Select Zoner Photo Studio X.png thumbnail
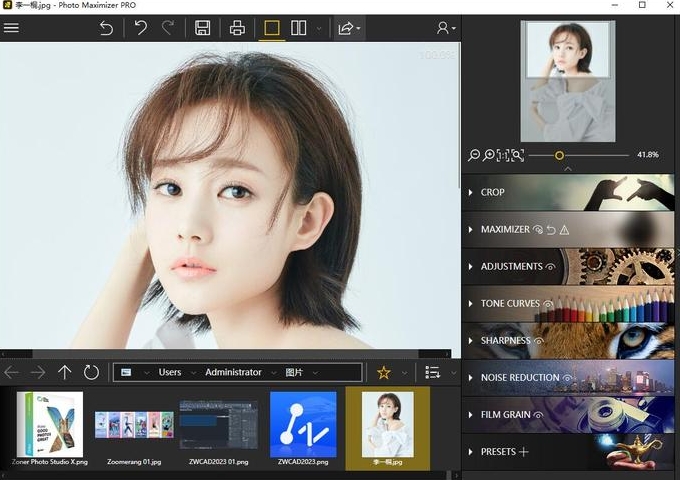Viewport: 680px width, 480px height. pos(50,429)
